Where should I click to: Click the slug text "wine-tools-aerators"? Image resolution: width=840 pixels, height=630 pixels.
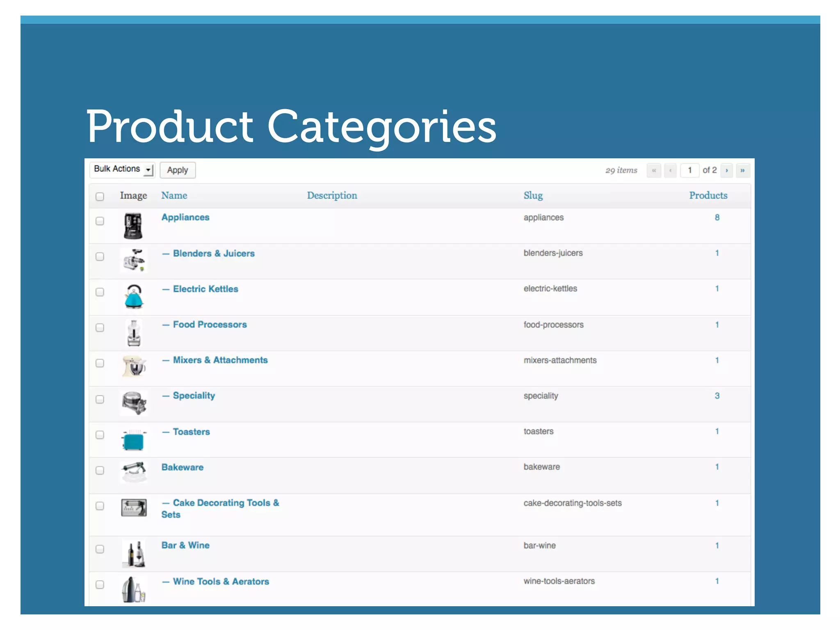pos(559,581)
